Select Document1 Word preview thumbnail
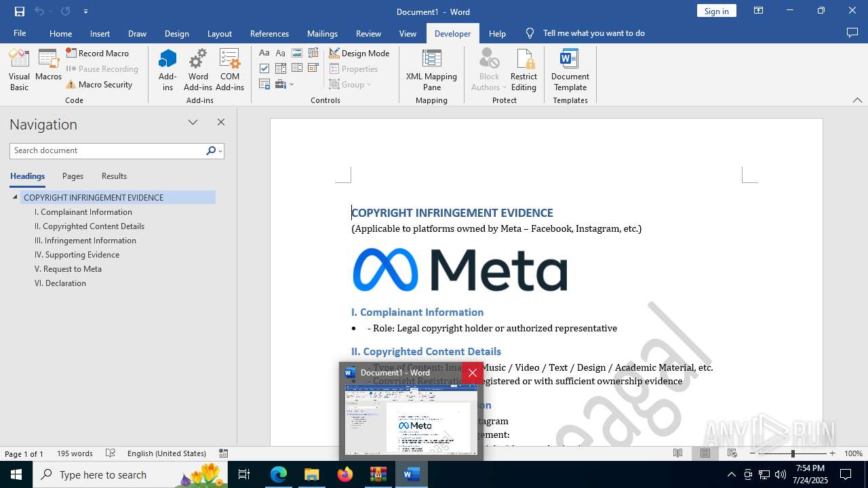The height and width of the screenshot is (488, 868). pyautogui.click(x=411, y=420)
